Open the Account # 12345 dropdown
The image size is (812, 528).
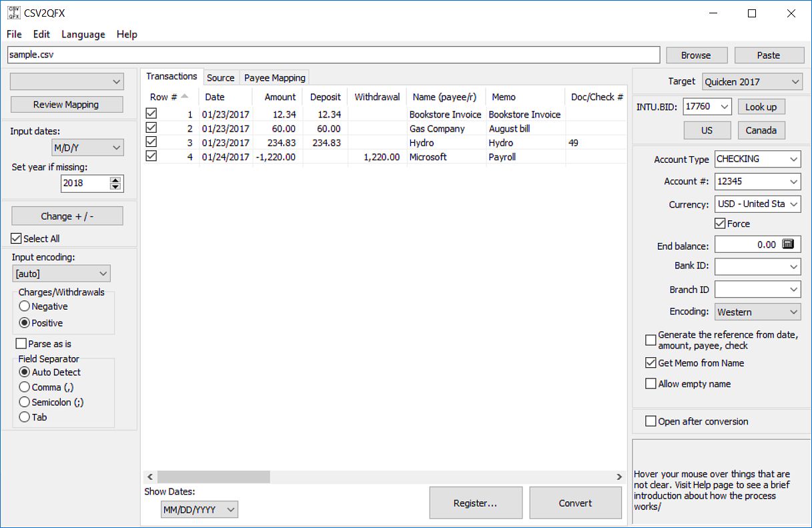point(757,182)
